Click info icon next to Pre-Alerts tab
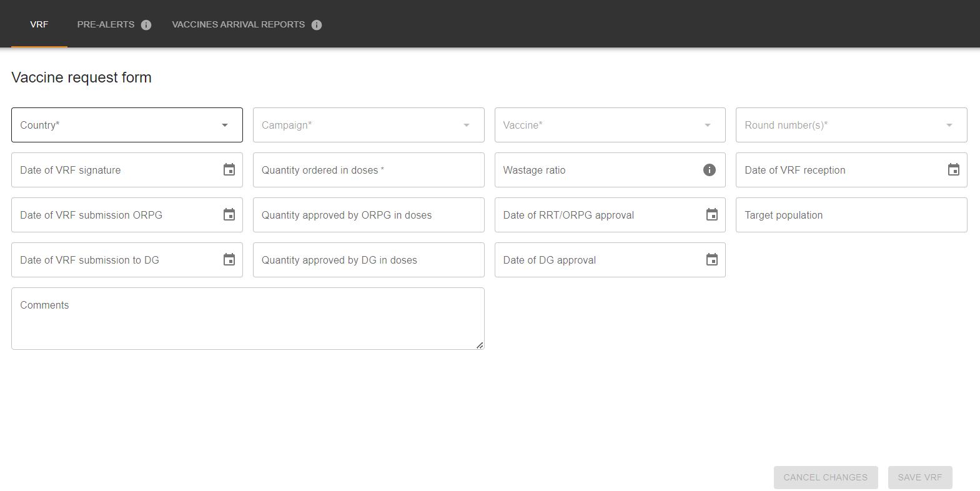Viewport: 980px width, 491px height. point(146,25)
